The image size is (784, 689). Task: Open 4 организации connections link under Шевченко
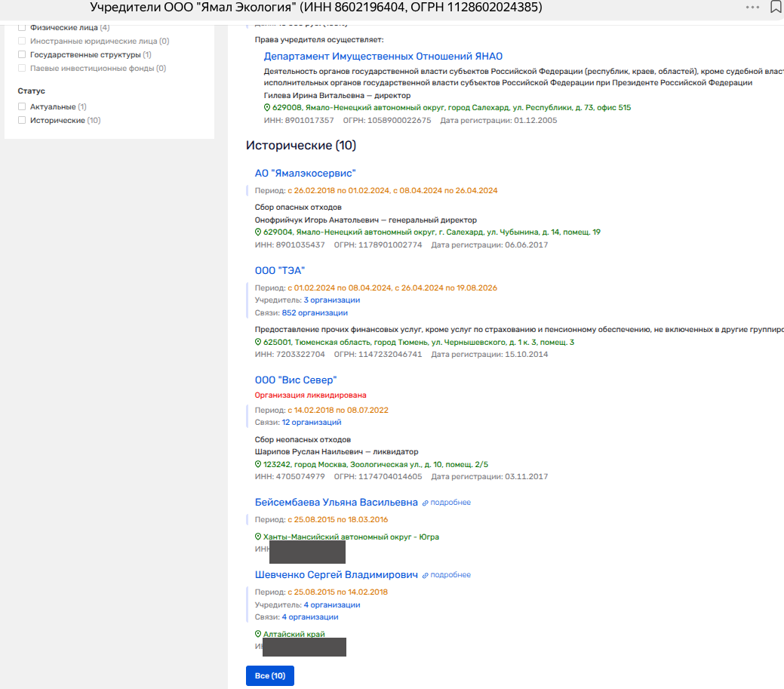pos(310,617)
